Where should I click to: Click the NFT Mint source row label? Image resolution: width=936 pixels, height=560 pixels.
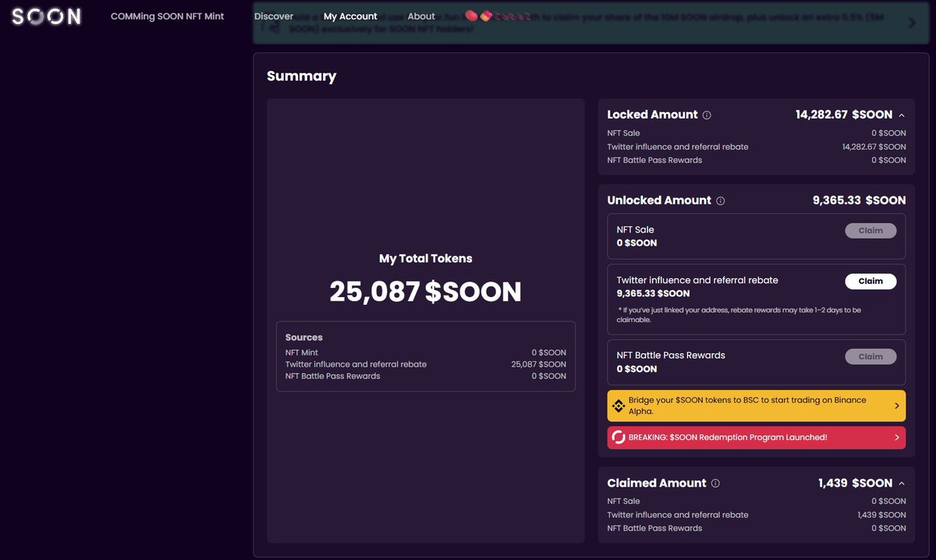click(x=302, y=353)
